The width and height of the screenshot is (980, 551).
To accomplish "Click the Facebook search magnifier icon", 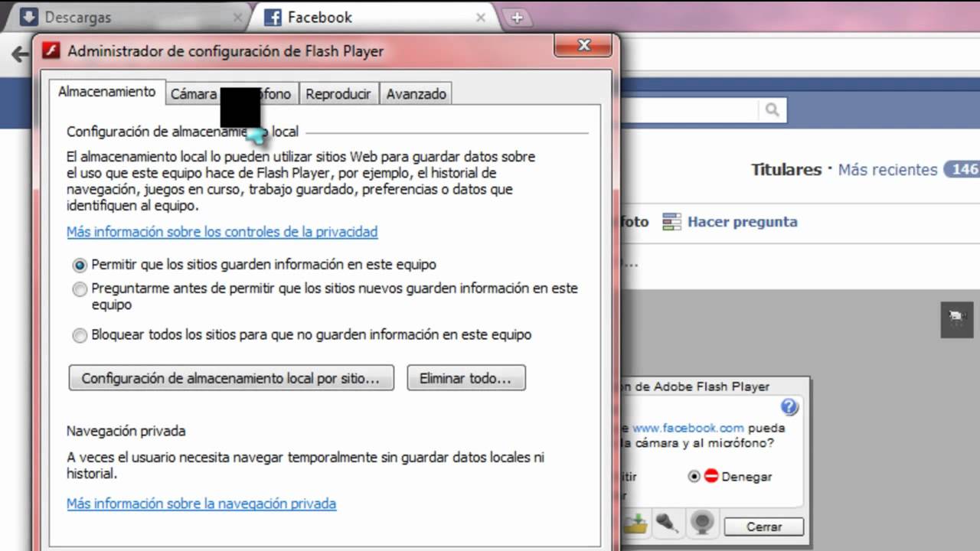I will click(772, 110).
